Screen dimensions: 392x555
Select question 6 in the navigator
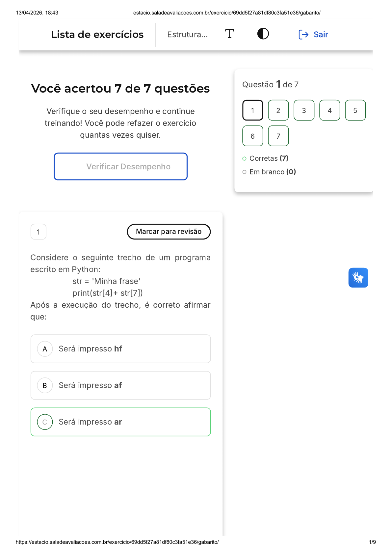[x=252, y=136]
